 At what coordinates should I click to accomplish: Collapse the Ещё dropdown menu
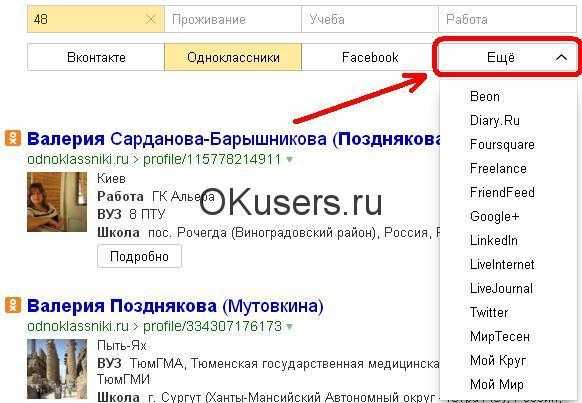pyautogui.click(x=507, y=57)
